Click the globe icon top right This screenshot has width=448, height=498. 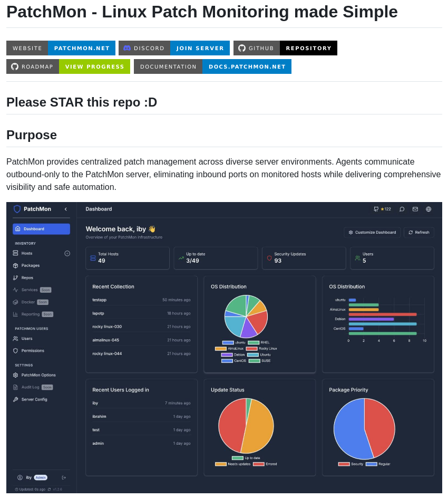(x=428, y=209)
